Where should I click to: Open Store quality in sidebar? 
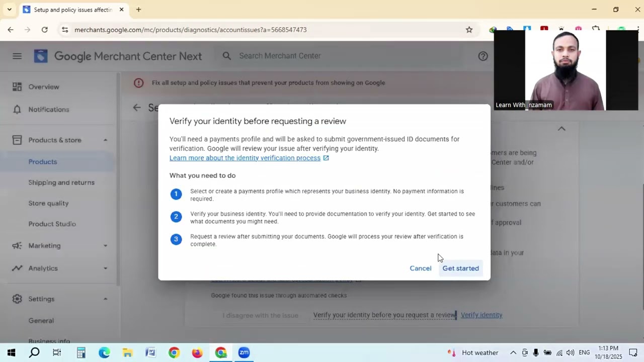click(48, 203)
